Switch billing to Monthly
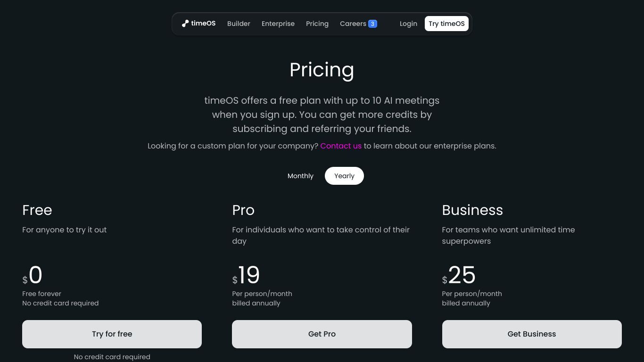Image resolution: width=644 pixels, height=362 pixels. coord(300,176)
